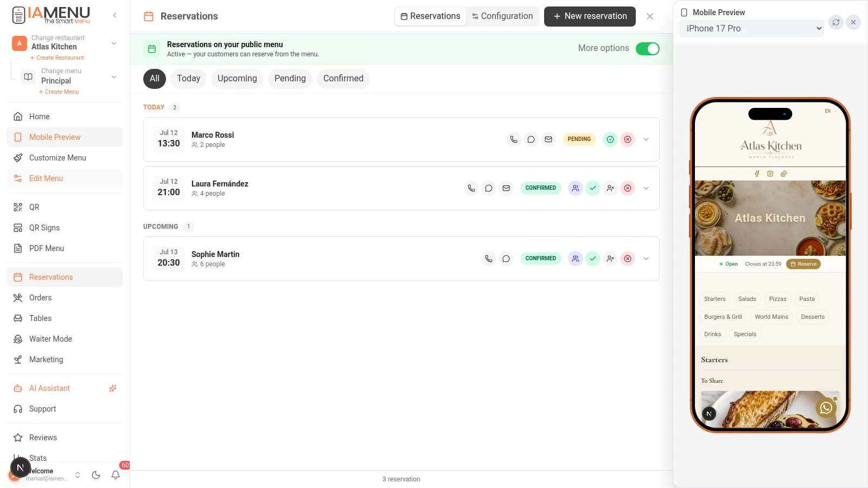Cancel Laura Fernández's reservation
This screenshot has height=488, width=868.
coord(628,188)
